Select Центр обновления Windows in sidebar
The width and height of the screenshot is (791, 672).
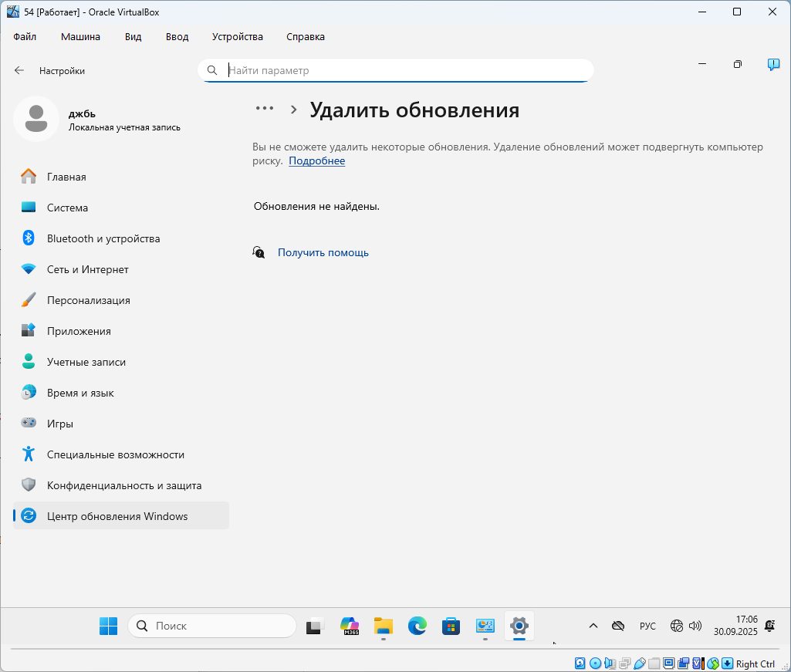pyautogui.click(x=117, y=516)
